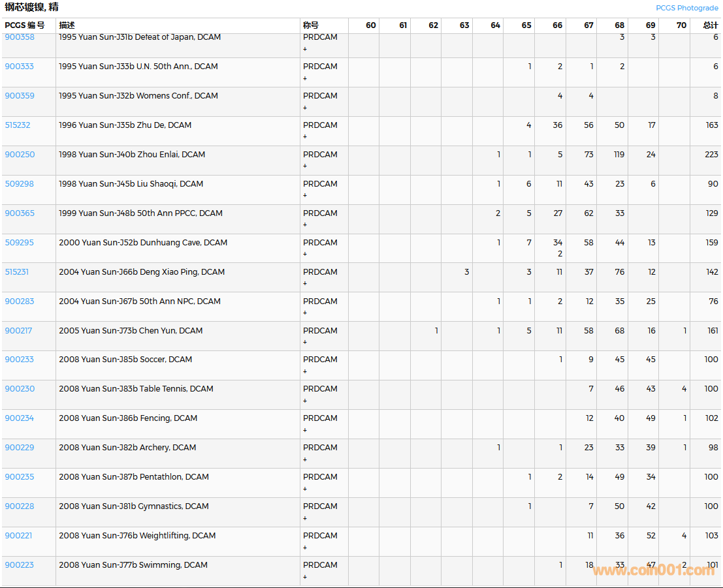The width and height of the screenshot is (723, 588).
Task: Expand plus sign under U.N. 50th Ann. PRDCAM
Action: 305,78
